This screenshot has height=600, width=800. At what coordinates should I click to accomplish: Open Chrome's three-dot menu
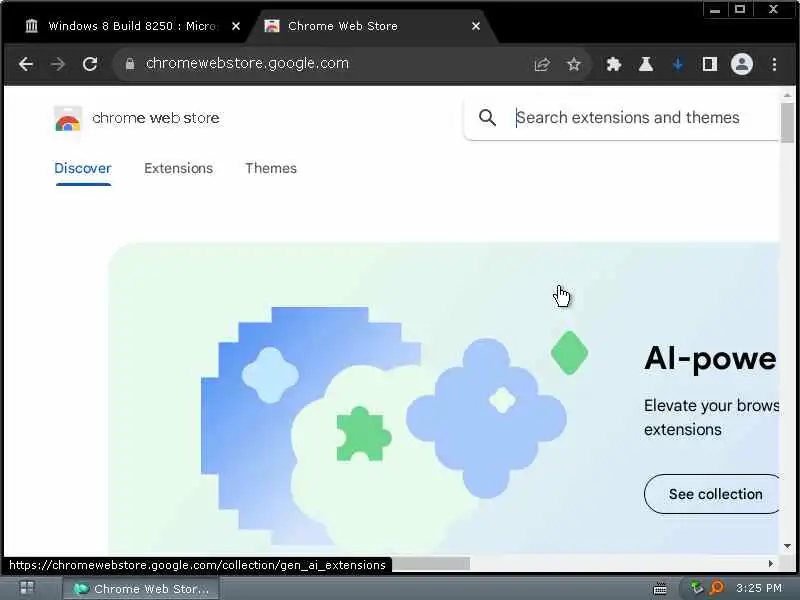click(774, 64)
